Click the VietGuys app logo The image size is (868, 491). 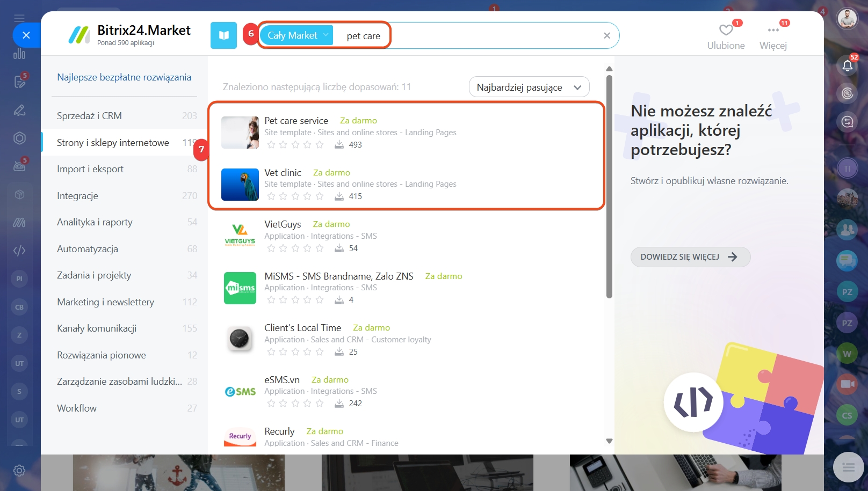click(x=240, y=236)
